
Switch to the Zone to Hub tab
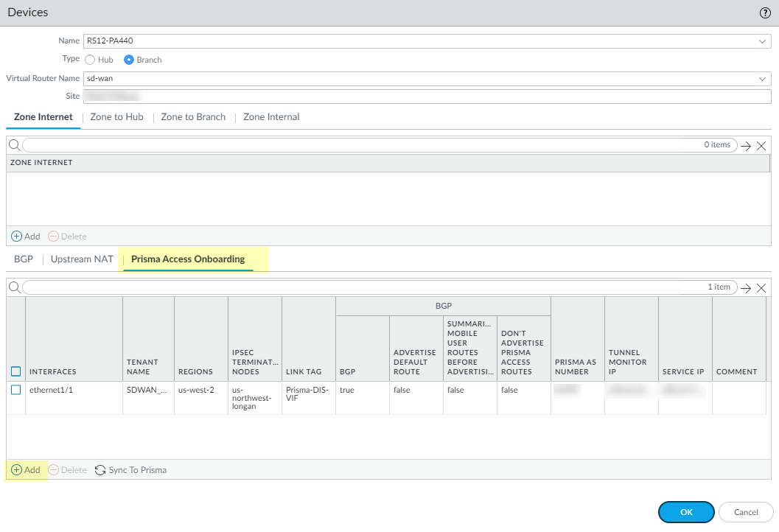click(116, 117)
